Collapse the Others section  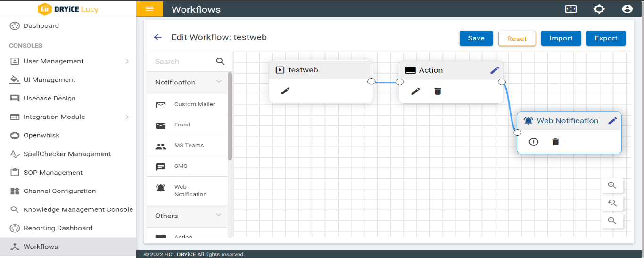tap(219, 215)
